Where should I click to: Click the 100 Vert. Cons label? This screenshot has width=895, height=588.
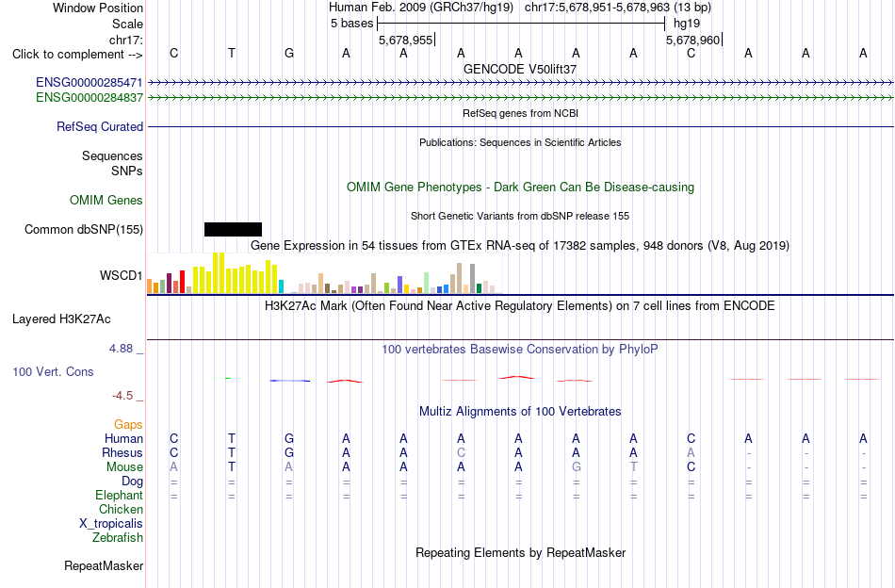point(53,371)
